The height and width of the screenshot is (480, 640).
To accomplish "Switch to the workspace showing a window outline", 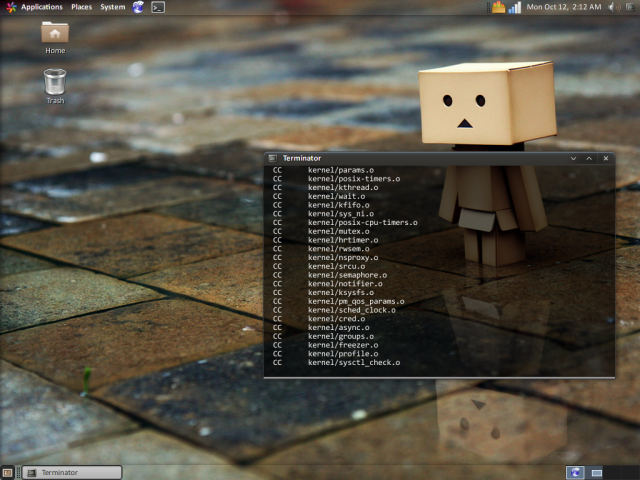I will pos(596,473).
